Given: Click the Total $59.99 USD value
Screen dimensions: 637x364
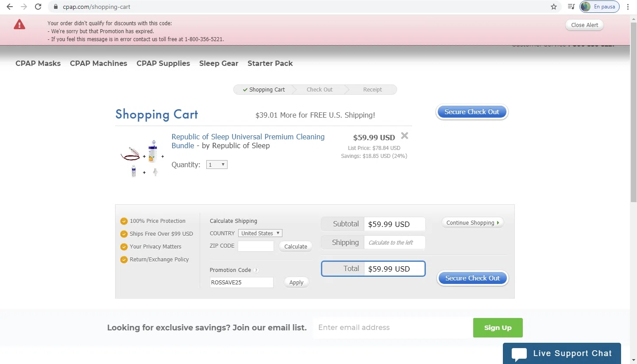Looking at the screenshot, I should coord(389,269).
